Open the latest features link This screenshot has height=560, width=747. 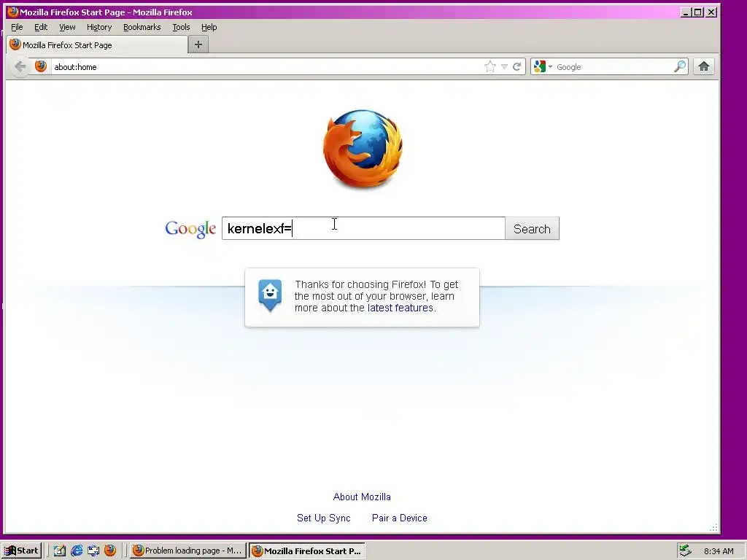(400, 308)
